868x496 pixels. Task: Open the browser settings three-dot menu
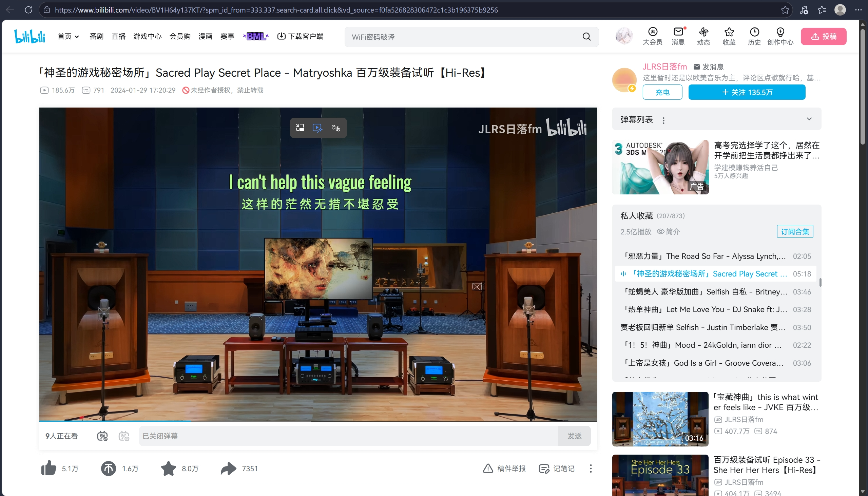(858, 10)
